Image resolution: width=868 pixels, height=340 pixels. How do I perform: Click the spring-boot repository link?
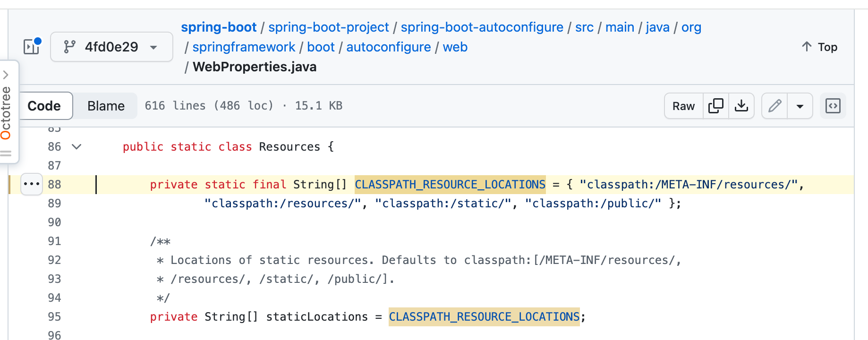point(219,27)
